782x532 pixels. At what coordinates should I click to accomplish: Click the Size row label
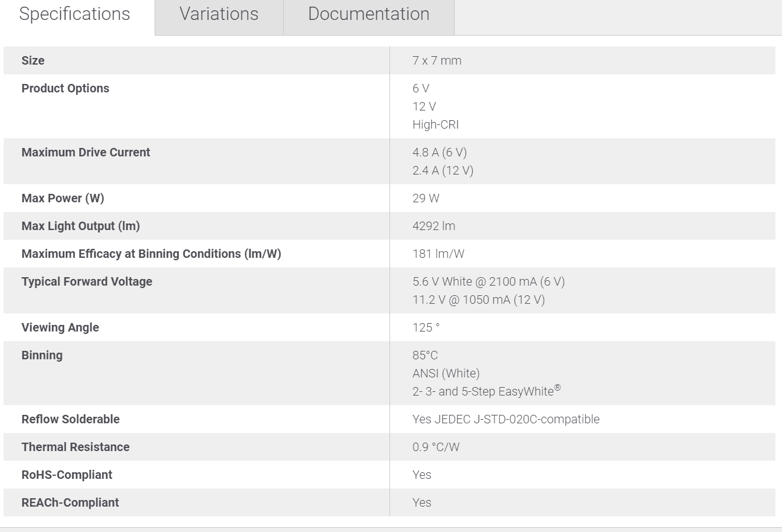tap(33, 60)
